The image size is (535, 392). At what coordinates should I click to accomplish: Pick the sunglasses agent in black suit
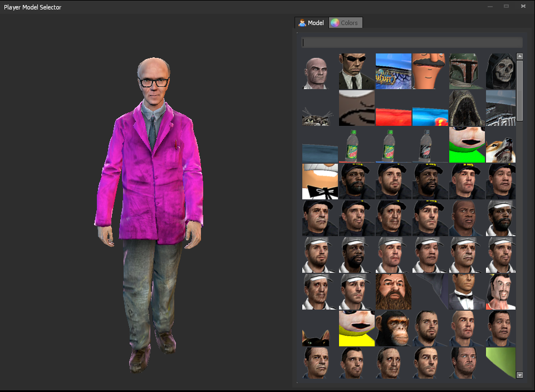(x=356, y=71)
